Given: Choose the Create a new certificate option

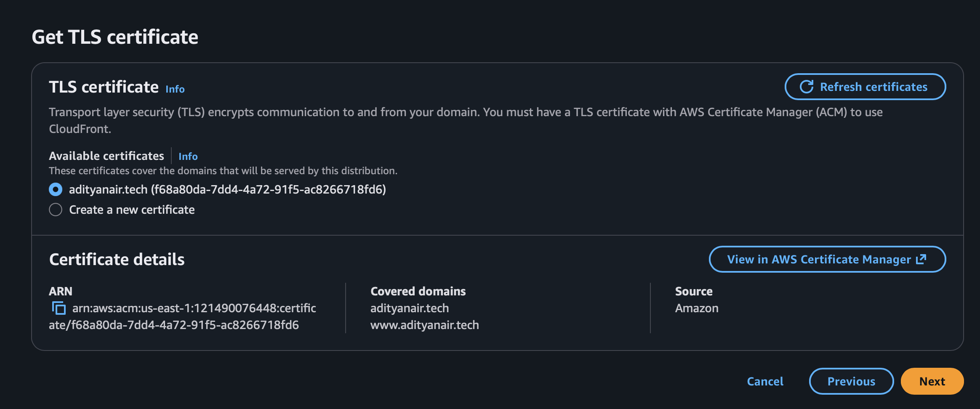Looking at the screenshot, I should 56,210.
